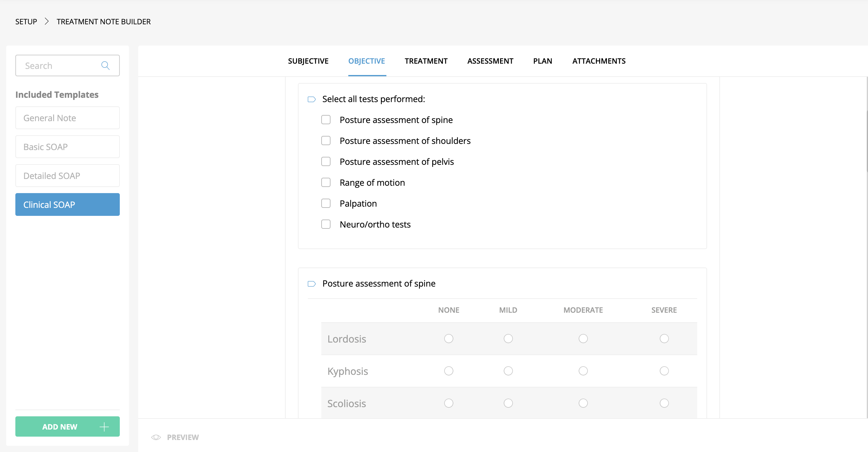Tick the Neuro/ortho tests checkbox

[326, 224]
